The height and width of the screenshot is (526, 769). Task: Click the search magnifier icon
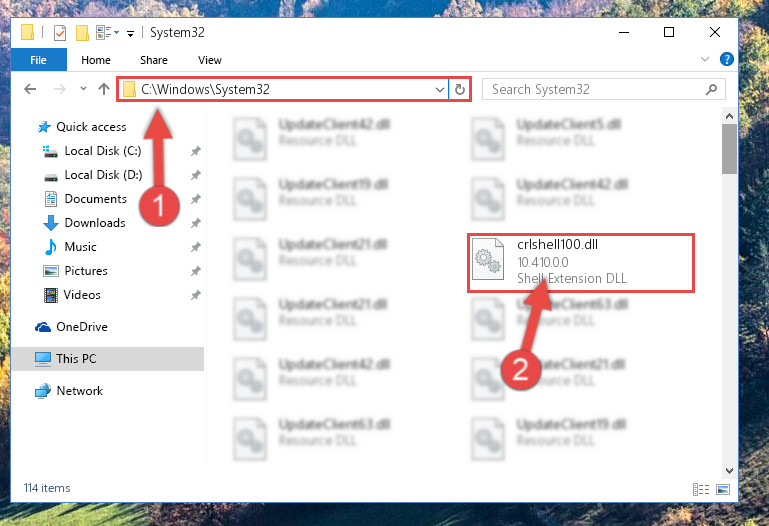point(711,89)
